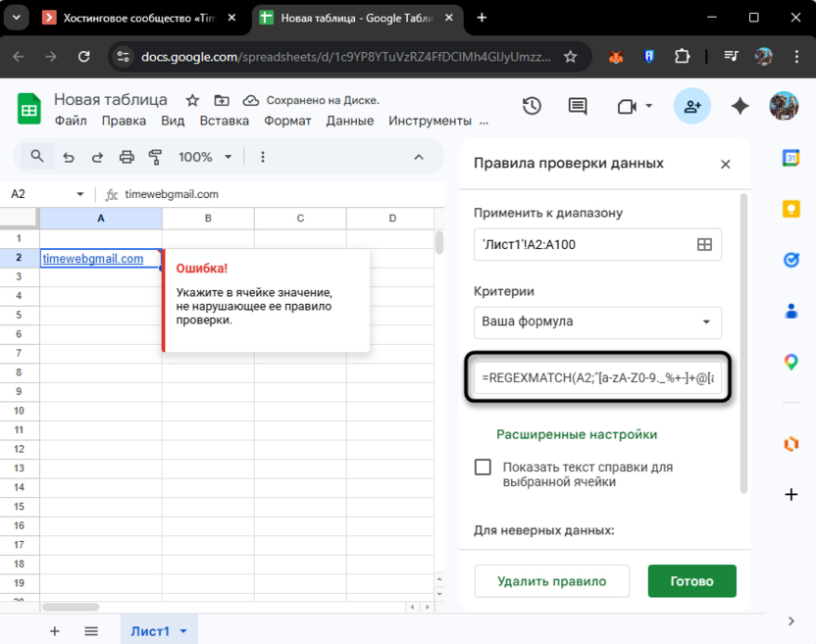Click the Готово button
Image resolution: width=816 pixels, height=644 pixels.
(x=691, y=580)
